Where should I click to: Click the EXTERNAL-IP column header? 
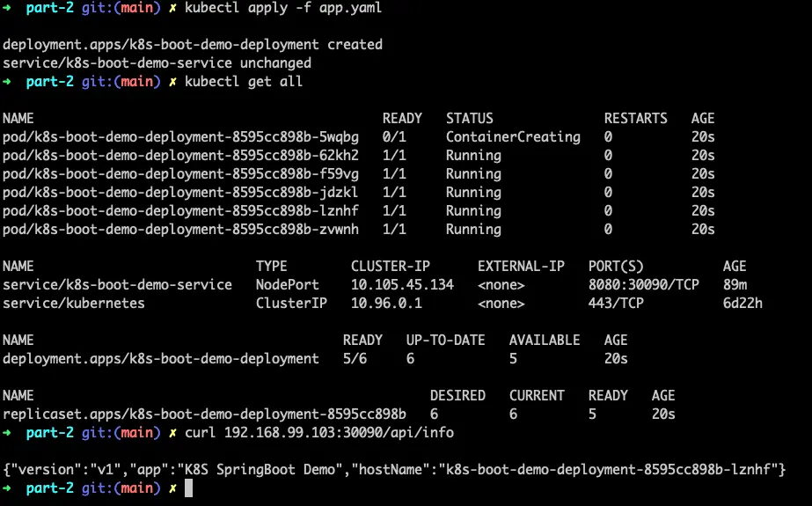tap(521, 267)
